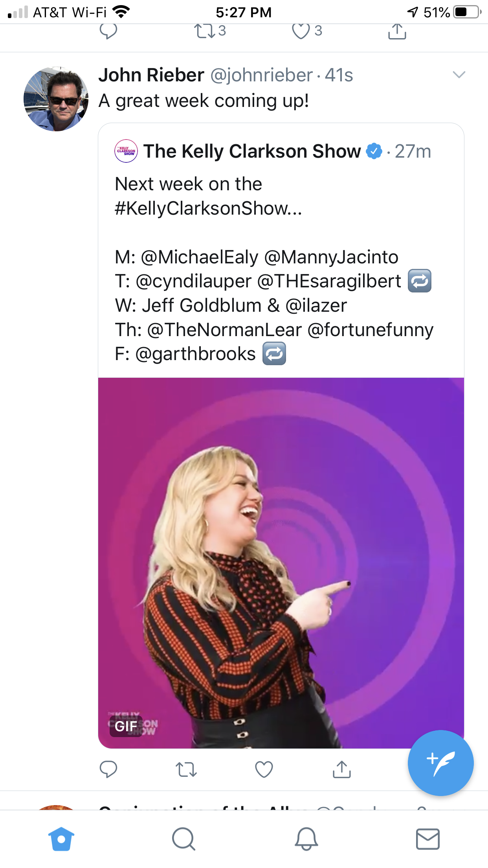
Task: Expand John Rieber's tweet options chevron
Action: [459, 75]
